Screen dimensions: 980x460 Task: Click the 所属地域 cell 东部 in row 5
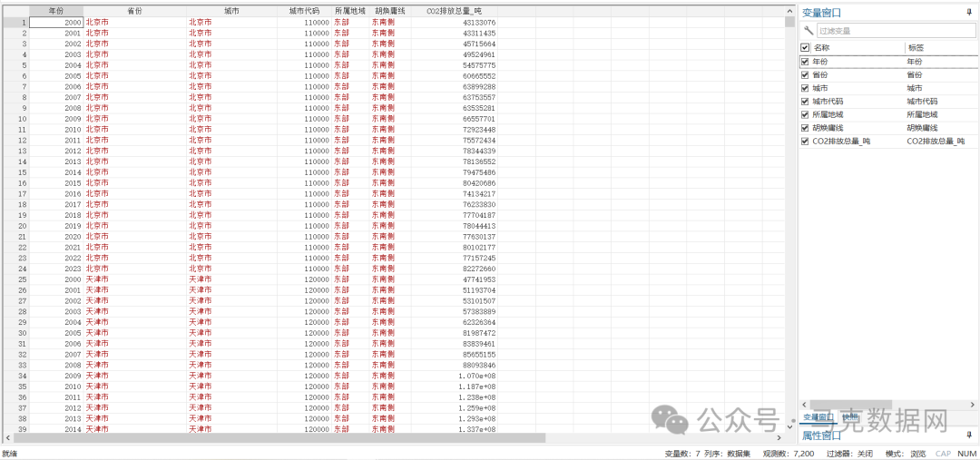[350, 65]
